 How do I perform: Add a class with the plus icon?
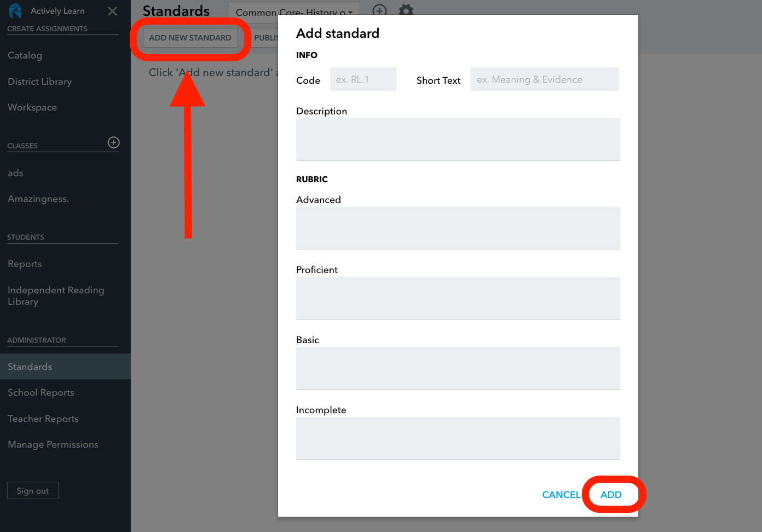[113, 143]
